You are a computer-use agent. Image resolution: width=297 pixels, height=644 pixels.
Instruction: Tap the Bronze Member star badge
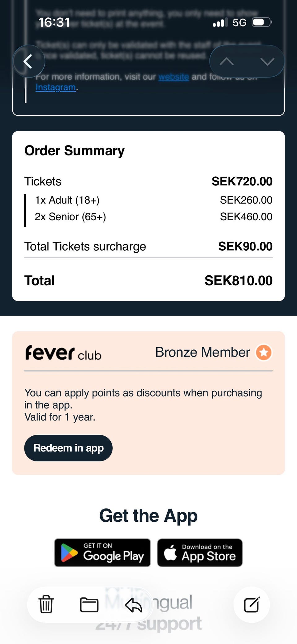point(264,352)
